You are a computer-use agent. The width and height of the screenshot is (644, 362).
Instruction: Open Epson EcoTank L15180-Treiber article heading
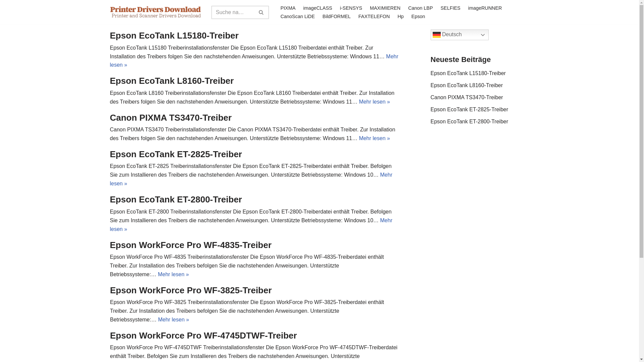click(174, 36)
